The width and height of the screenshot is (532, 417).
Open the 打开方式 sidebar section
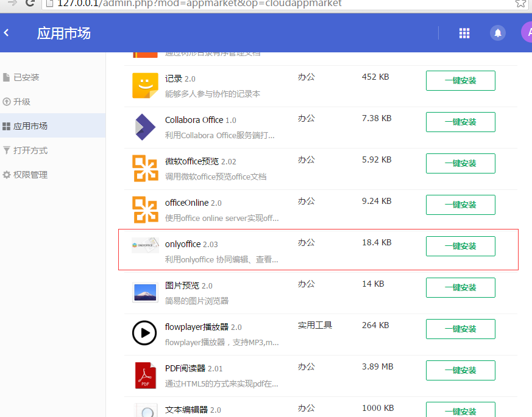52,150
